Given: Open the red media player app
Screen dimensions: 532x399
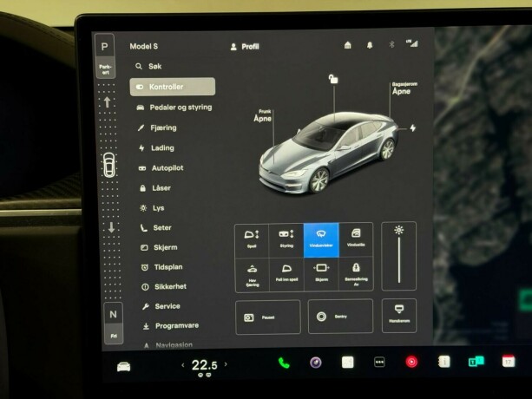Looking at the screenshot, I should click(x=411, y=362).
